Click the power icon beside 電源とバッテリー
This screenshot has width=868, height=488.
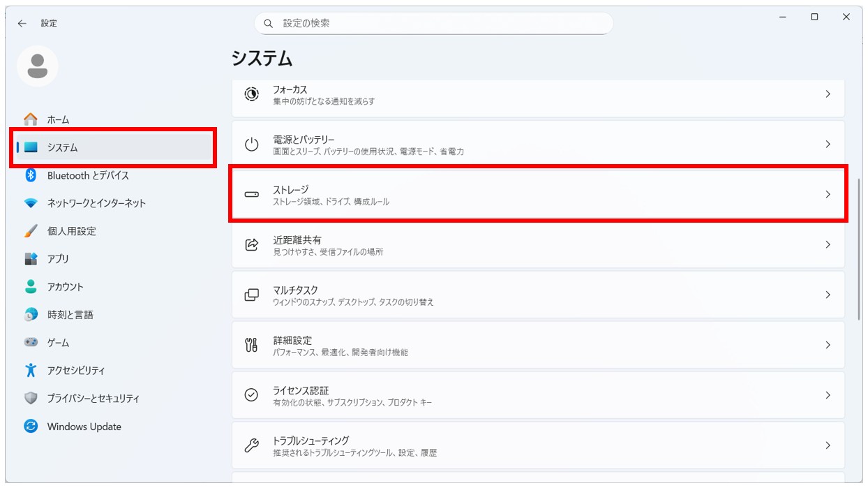(252, 144)
